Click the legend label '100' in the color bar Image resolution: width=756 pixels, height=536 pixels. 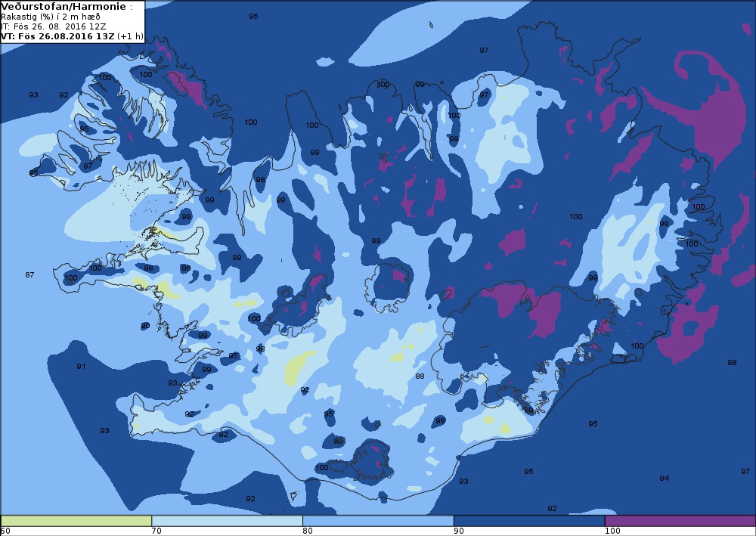pyautogui.click(x=612, y=531)
